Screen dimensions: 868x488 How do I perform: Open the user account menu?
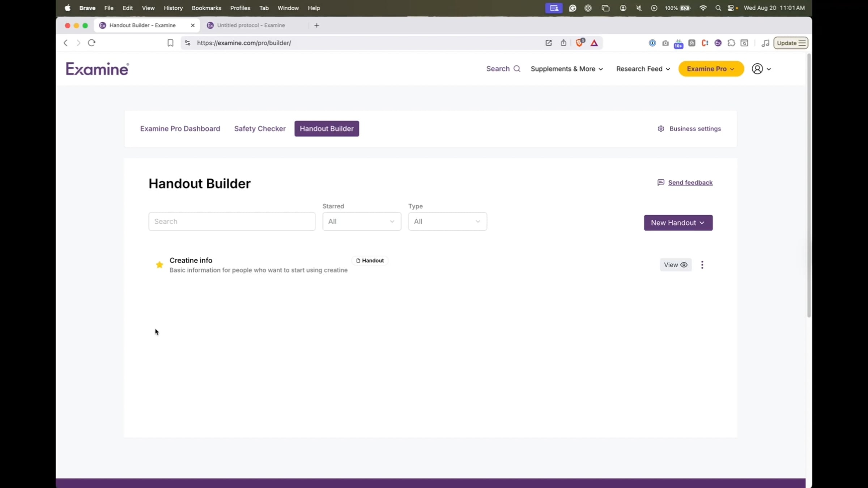click(761, 69)
